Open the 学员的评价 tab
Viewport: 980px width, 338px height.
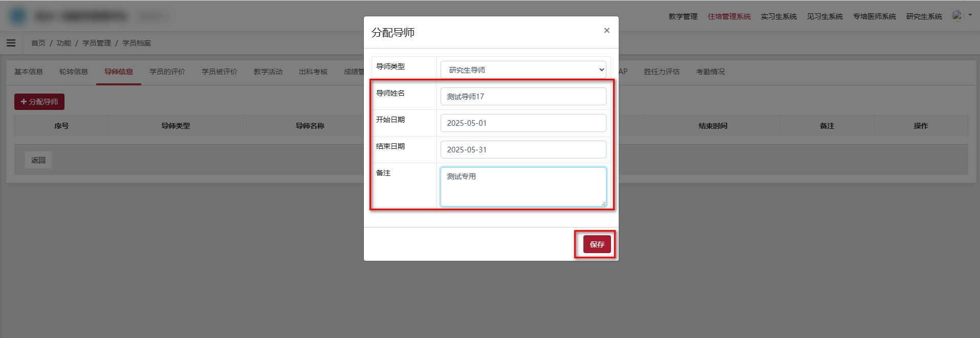[x=167, y=72]
